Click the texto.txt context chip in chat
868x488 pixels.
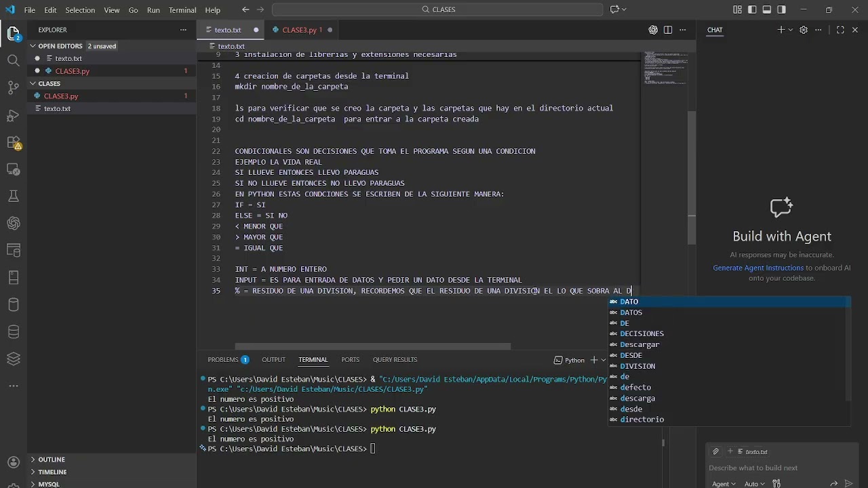click(x=752, y=451)
